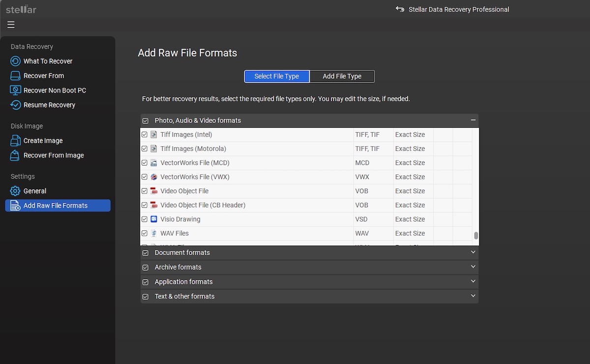590x364 pixels.
Task: Click the Resume Recovery icon
Action: 15,105
